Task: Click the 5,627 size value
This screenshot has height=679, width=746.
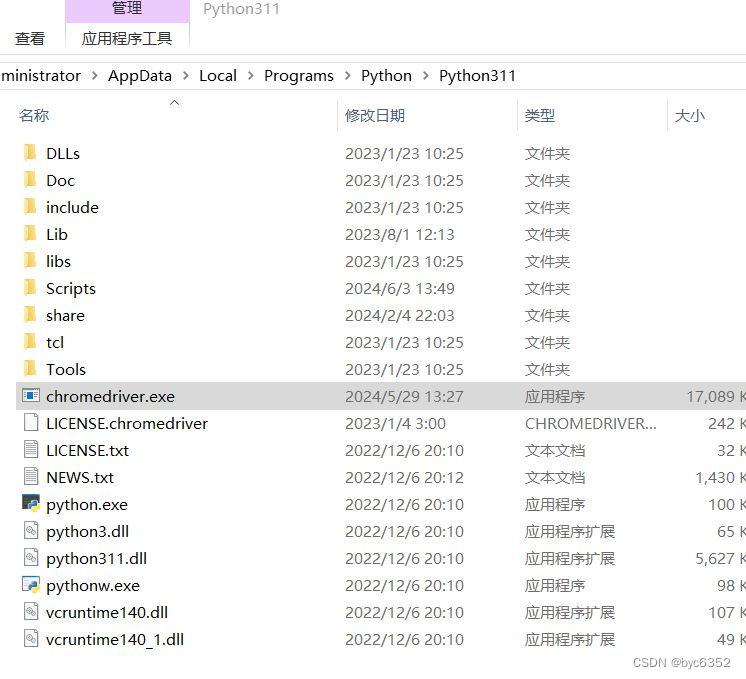Action: tap(715, 559)
